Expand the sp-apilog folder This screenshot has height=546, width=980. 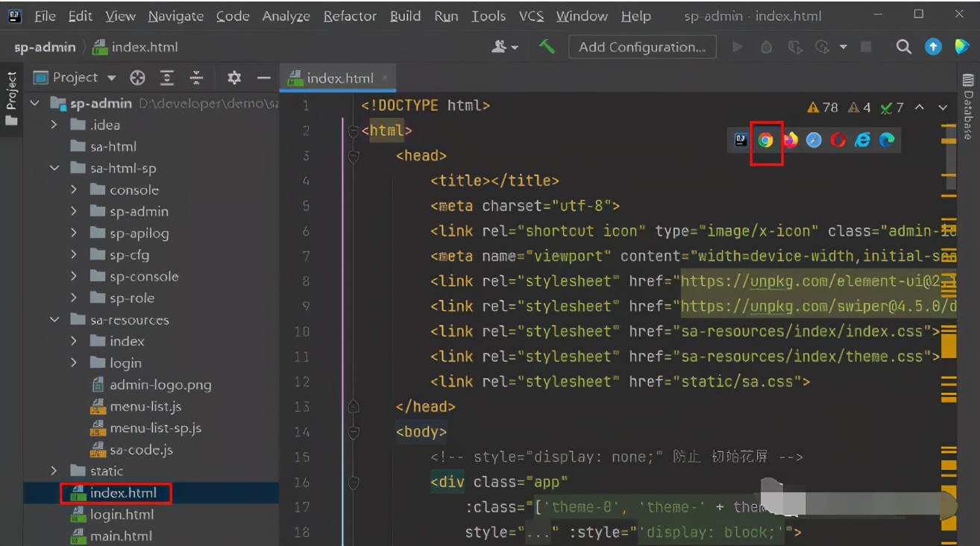[x=74, y=233]
